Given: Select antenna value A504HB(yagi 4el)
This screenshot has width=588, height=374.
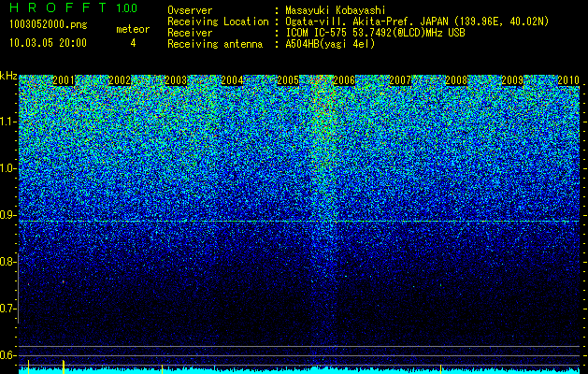Looking at the screenshot, I should click(330, 44).
